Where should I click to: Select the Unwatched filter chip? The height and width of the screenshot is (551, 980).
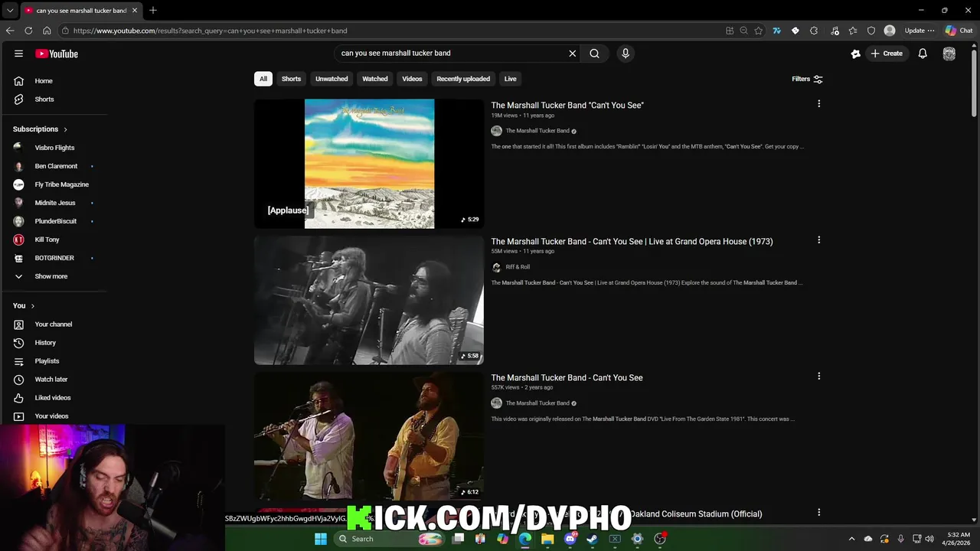(332, 79)
